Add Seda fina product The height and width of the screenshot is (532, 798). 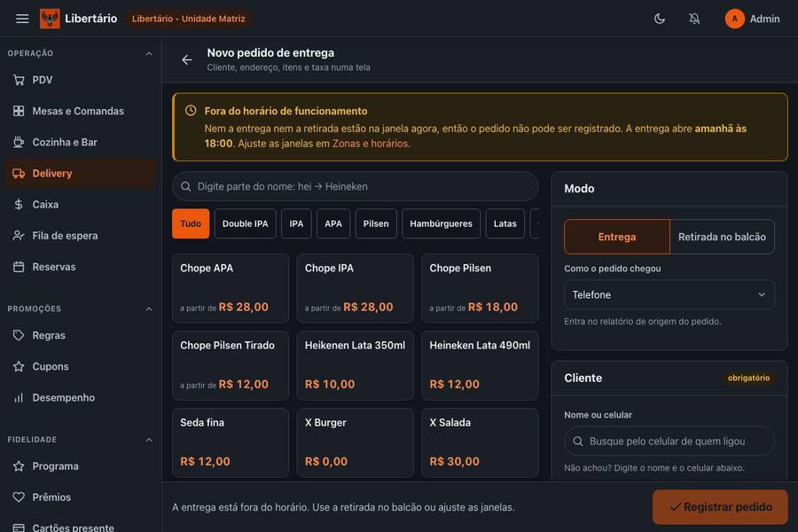coord(231,443)
